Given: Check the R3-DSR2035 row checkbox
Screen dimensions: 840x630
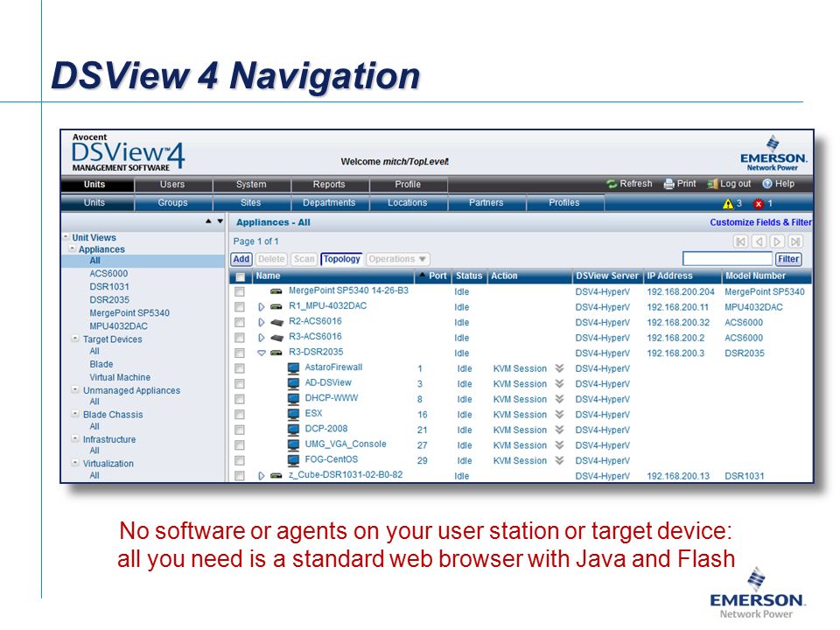Looking at the screenshot, I should click(x=240, y=353).
